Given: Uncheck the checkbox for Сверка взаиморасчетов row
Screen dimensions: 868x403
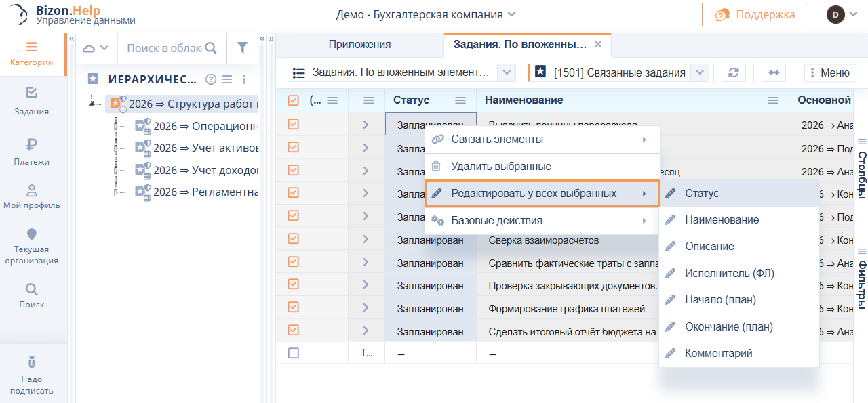Looking at the screenshot, I should [x=294, y=238].
